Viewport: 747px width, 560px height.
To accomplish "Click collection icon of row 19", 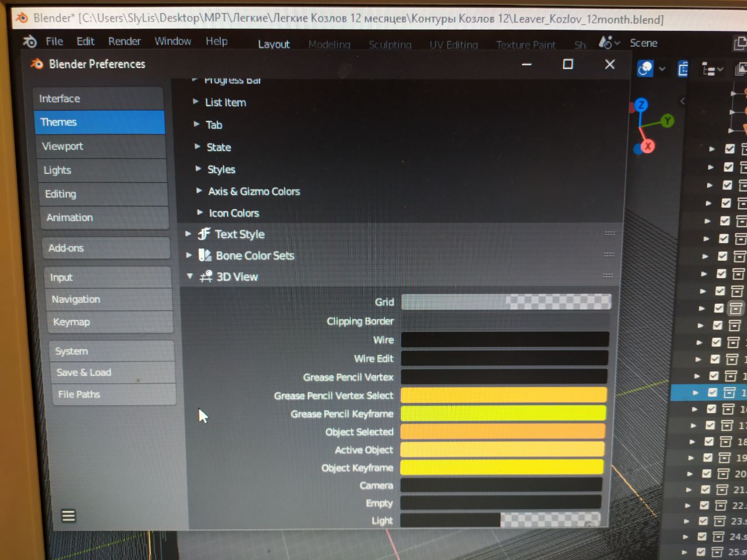I will tap(724, 457).
